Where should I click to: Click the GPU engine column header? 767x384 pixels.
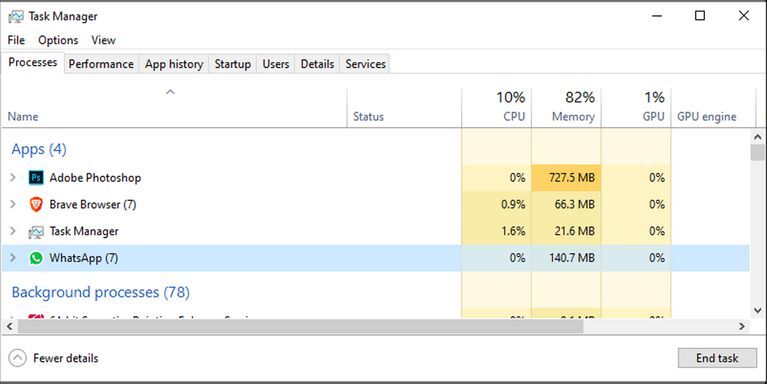(x=713, y=108)
